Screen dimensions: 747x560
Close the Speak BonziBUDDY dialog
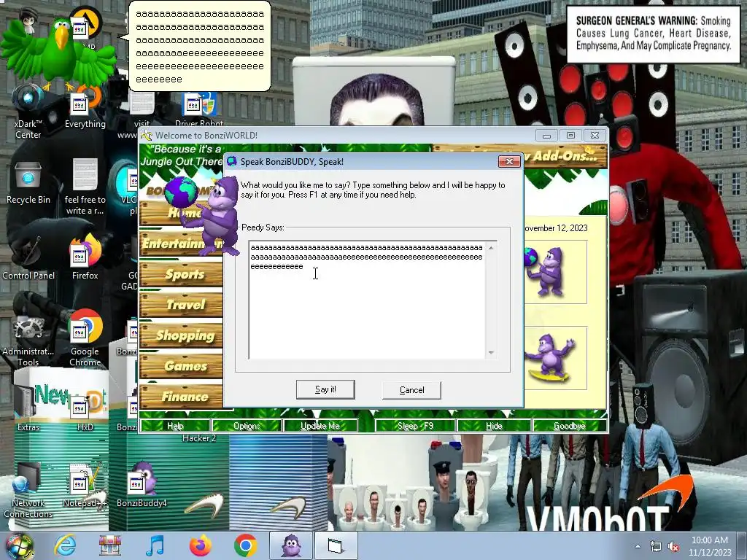pos(509,161)
